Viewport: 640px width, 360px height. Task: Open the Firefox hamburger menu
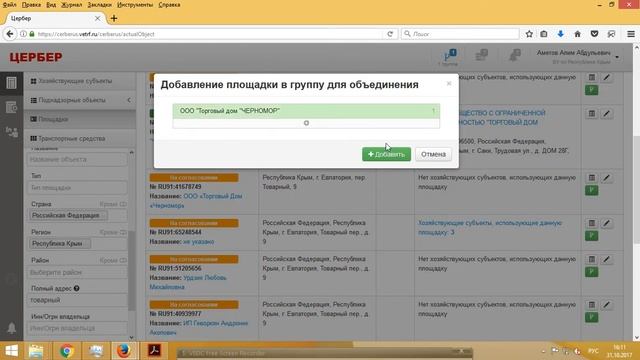[631, 34]
